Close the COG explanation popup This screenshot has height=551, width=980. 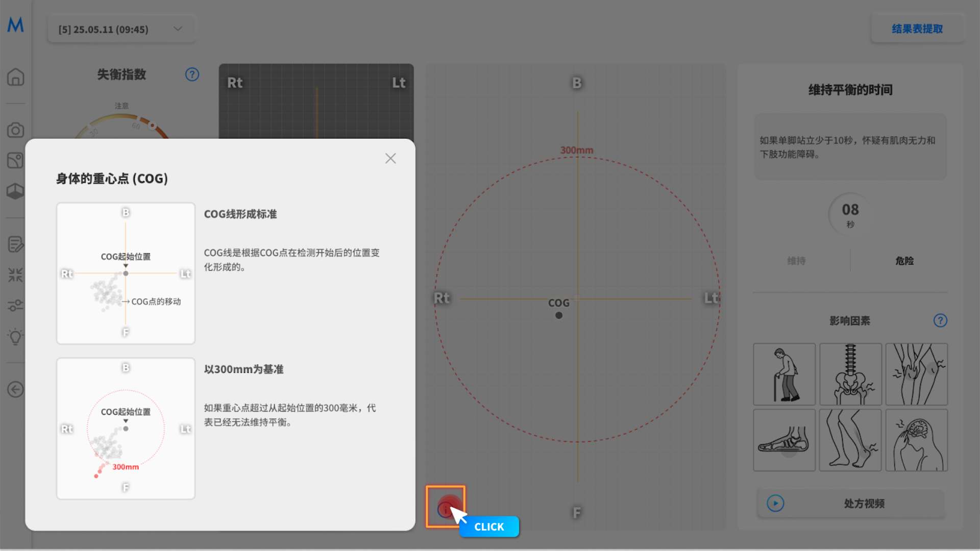(x=390, y=159)
